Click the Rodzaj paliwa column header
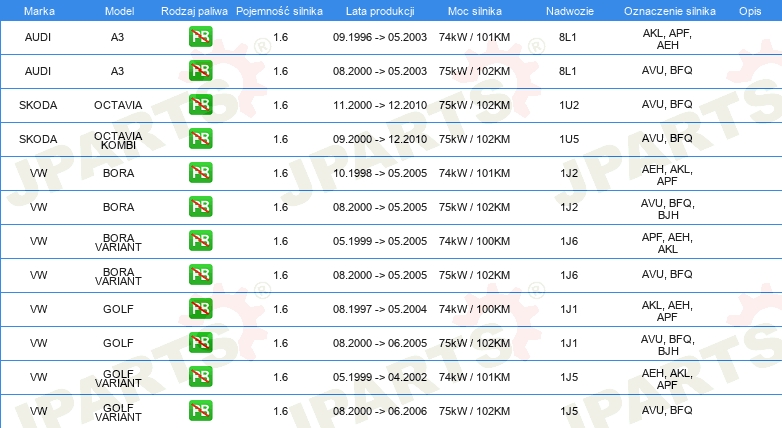The width and height of the screenshot is (782, 428). pyautogui.click(x=194, y=11)
